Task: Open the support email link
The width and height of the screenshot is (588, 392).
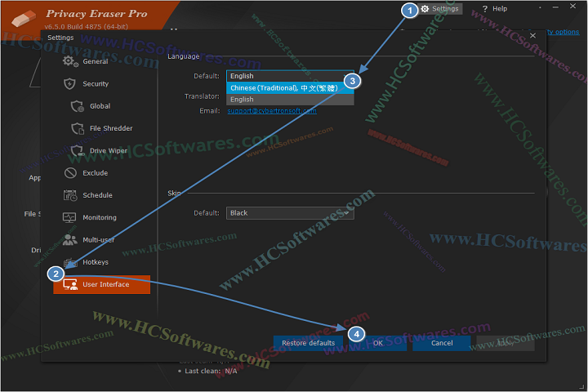Action: (271, 110)
